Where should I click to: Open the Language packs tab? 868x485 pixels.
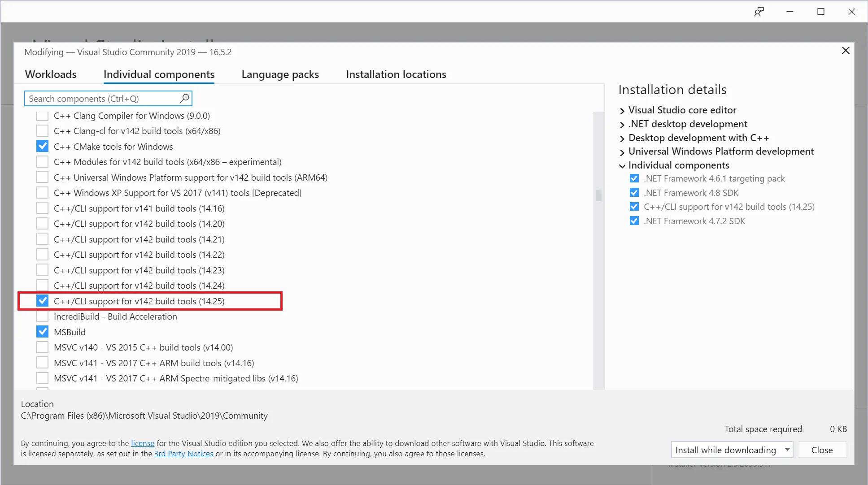(280, 74)
